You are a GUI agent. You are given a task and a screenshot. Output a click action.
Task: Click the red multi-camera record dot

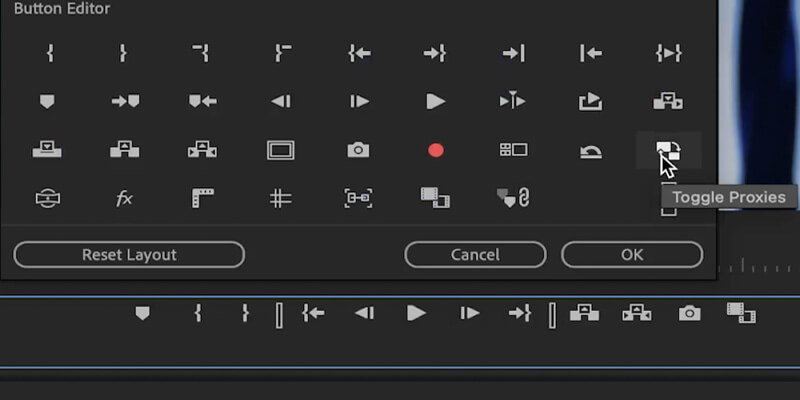436,151
